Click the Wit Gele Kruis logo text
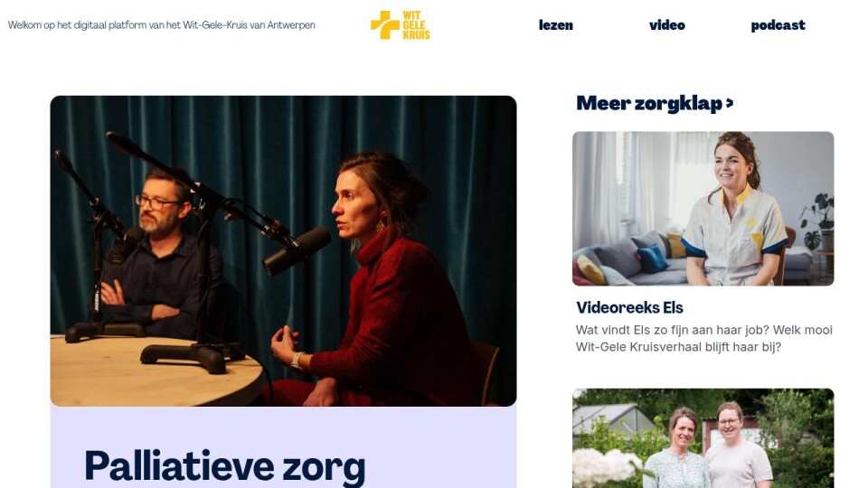The width and height of the screenshot is (868, 488). 416,25
